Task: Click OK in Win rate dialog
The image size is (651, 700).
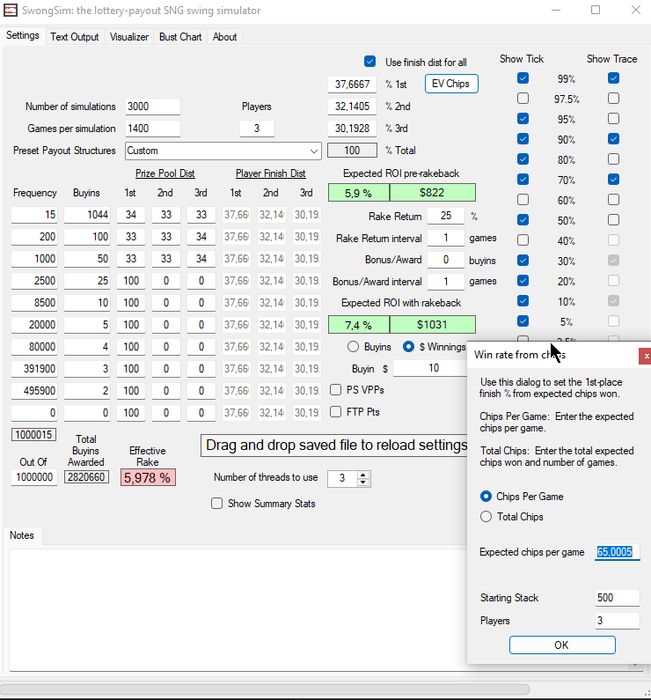Action: [x=562, y=645]
